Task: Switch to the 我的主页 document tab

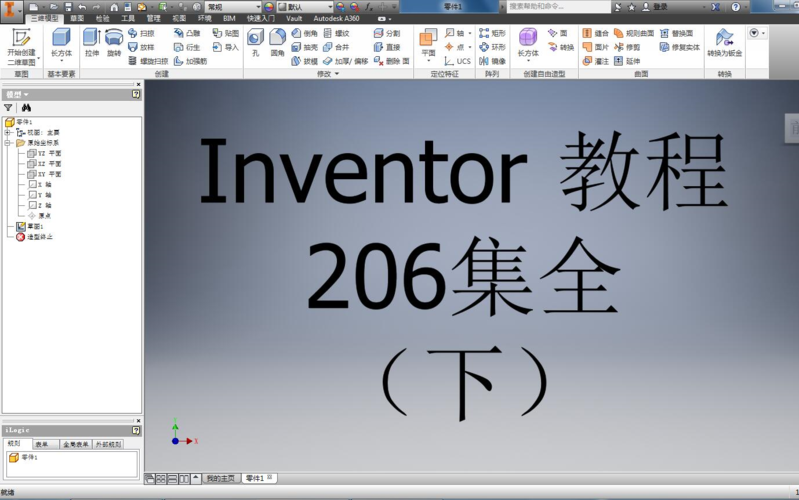Action: pyautogui.click(x=221, y=478)
